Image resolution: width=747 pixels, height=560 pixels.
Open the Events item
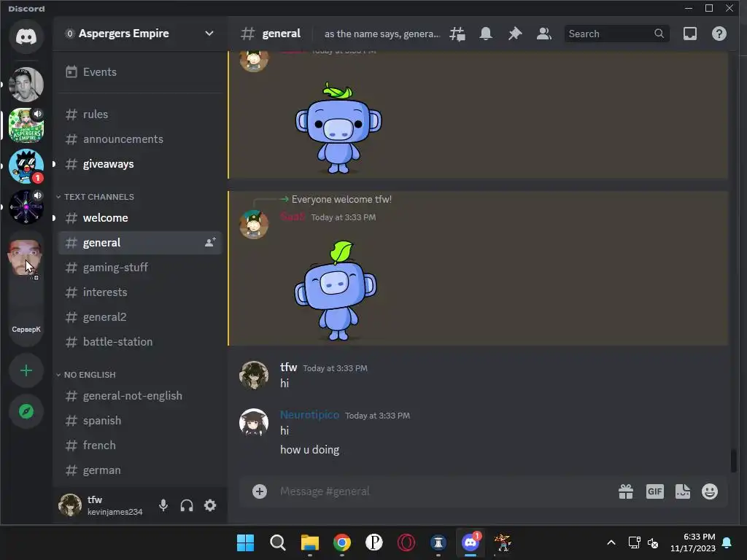tap(139, 72)
